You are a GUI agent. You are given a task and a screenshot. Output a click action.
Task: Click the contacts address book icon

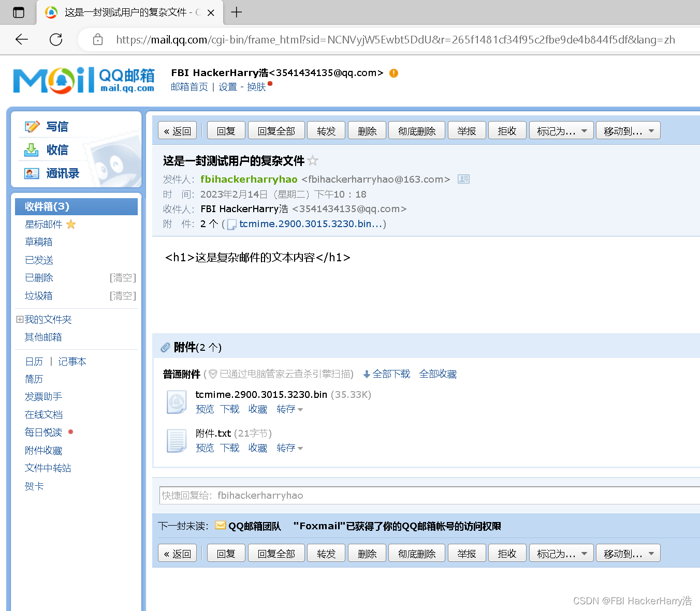(x=32, y=174)
